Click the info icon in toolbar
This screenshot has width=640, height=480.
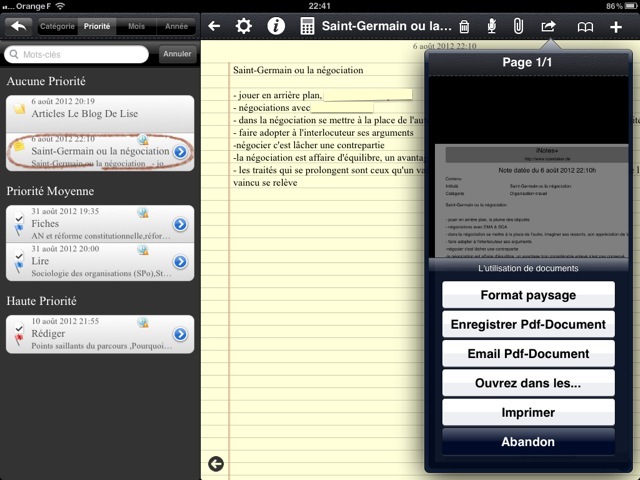275,26
